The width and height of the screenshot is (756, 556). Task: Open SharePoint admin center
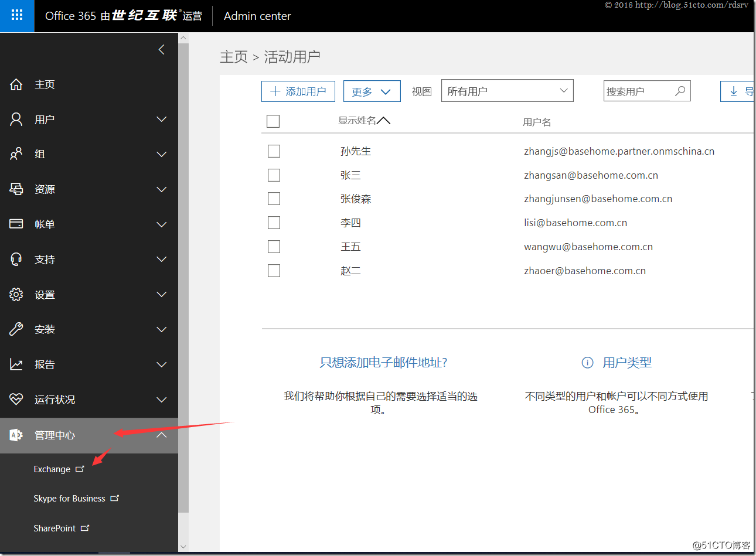[x=55, y=528]
